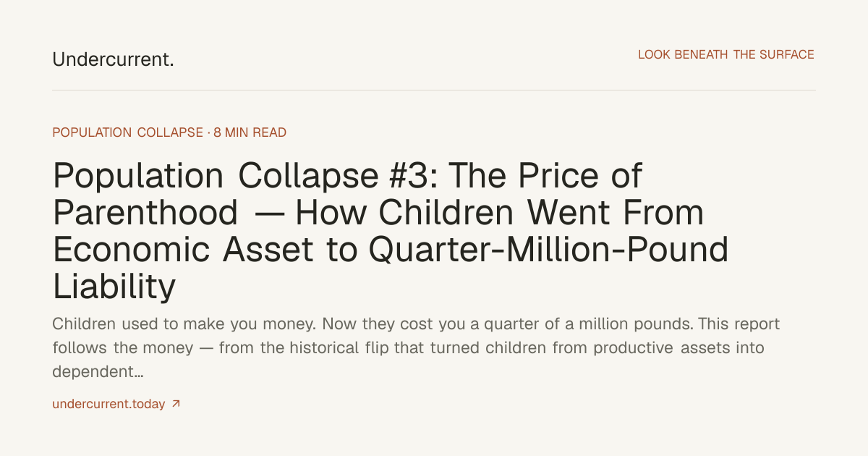The width and height of the screenshot is (868, 456).
Task: Click the separator dot before "8 Min Read"
Action: pyautogui.click(x=208, y=133)
